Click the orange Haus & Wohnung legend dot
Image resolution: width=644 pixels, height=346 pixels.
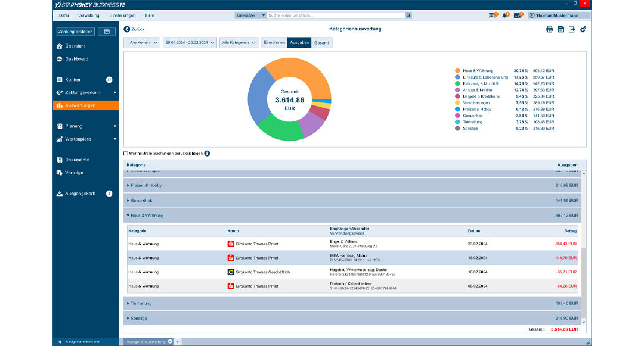click(457, 71)
